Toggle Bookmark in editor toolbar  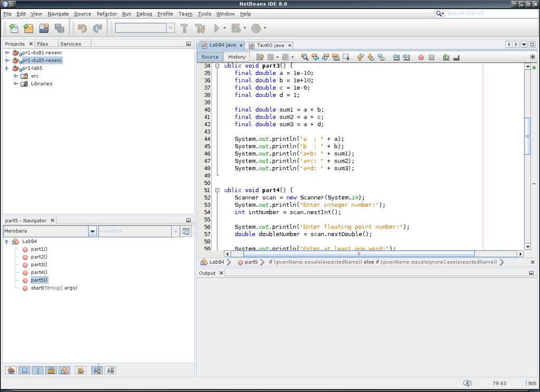pos(381,57)
